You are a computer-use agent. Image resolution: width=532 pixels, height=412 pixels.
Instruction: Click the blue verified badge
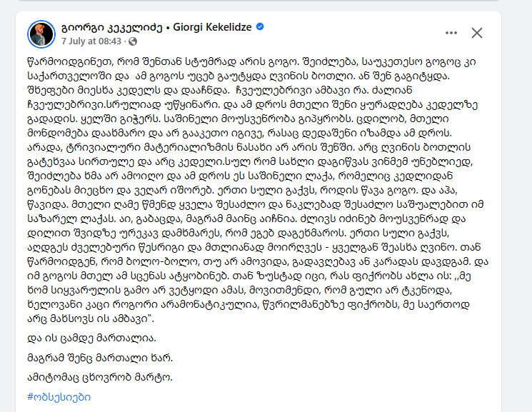tap(260, 27)
